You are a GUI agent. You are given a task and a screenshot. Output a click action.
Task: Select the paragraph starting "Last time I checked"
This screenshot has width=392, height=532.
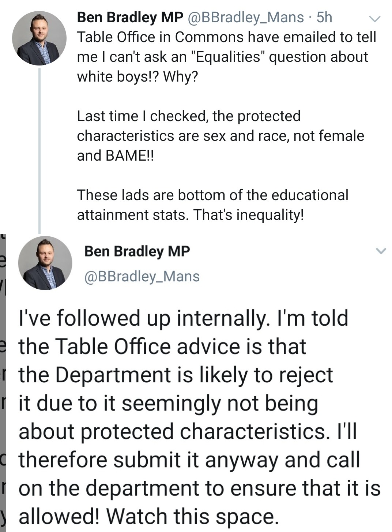click(220, 136)
